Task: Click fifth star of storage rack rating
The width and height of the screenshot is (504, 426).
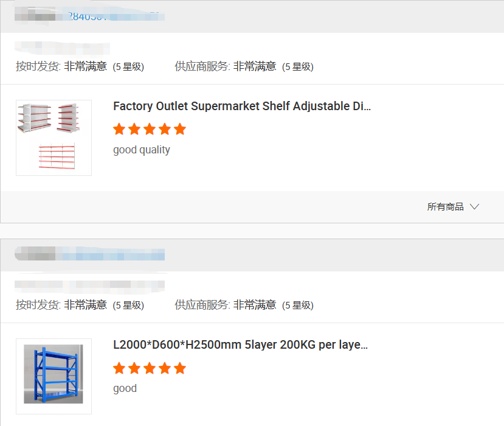Action: [180, 368]
